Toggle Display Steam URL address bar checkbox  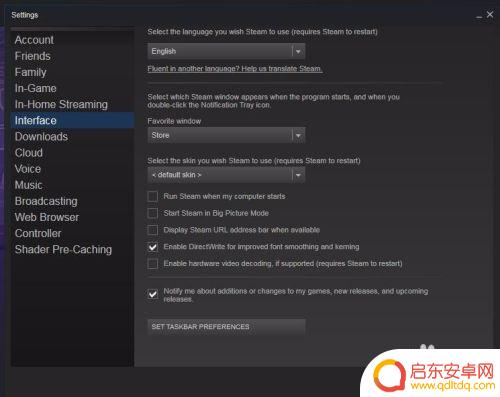pos(153,230)
